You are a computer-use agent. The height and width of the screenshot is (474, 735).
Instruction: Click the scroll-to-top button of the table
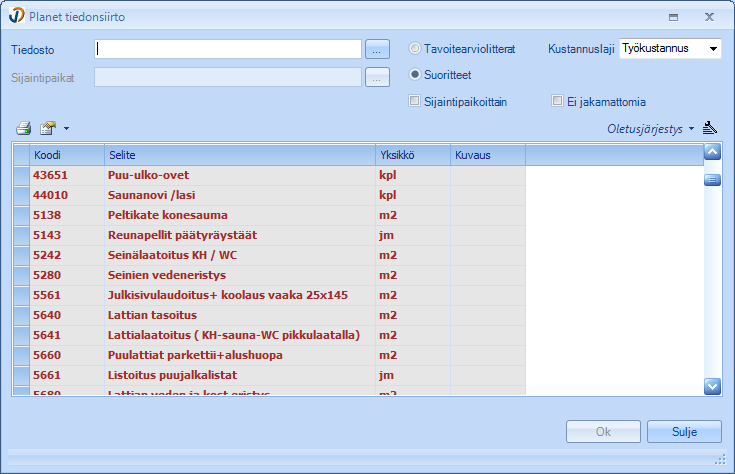point(713,153)
